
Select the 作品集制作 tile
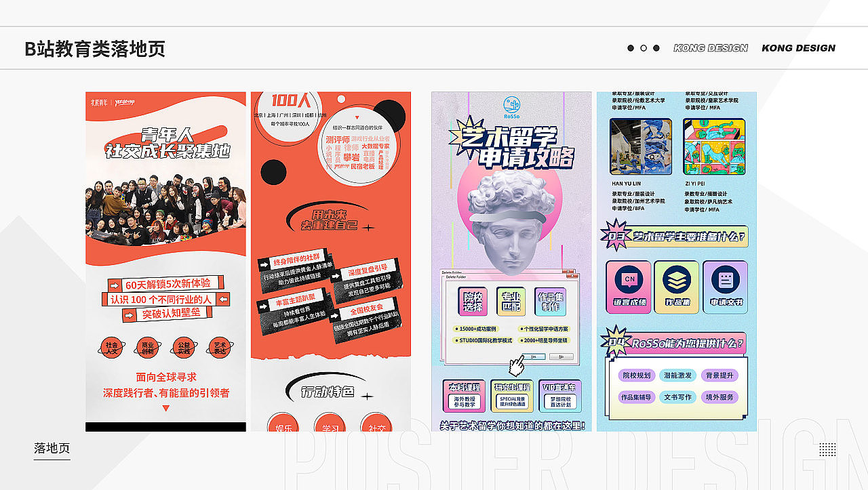tap(551, 302)
